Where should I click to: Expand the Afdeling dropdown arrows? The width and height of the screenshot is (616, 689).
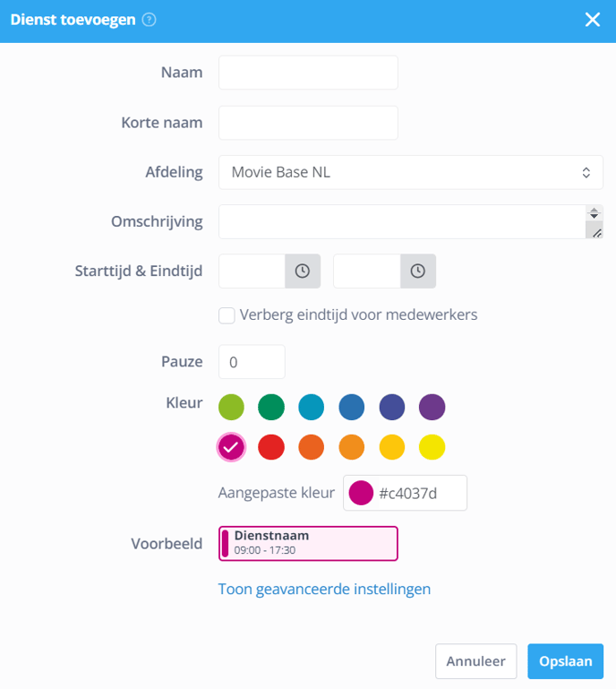pos(586,173)
